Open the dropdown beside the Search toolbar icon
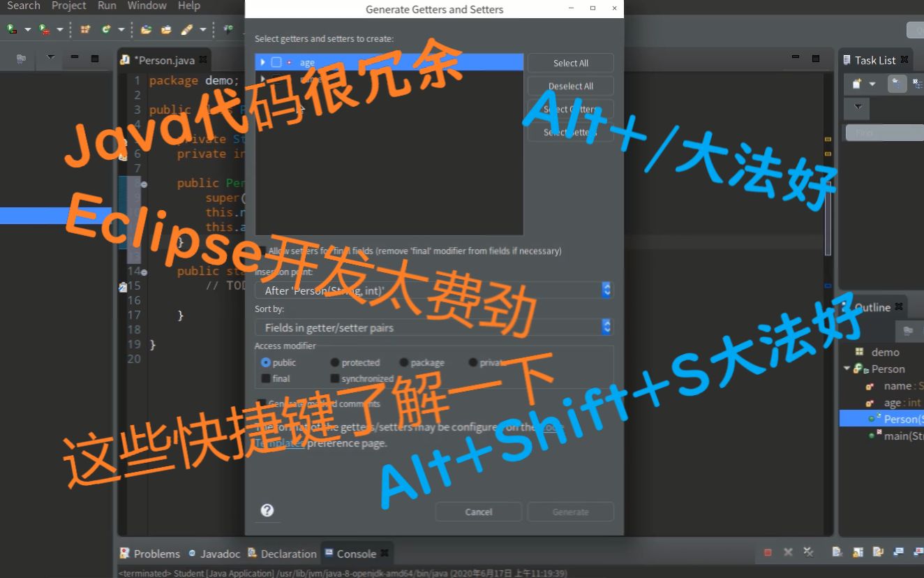924x578 pixels. pos(203,29)
